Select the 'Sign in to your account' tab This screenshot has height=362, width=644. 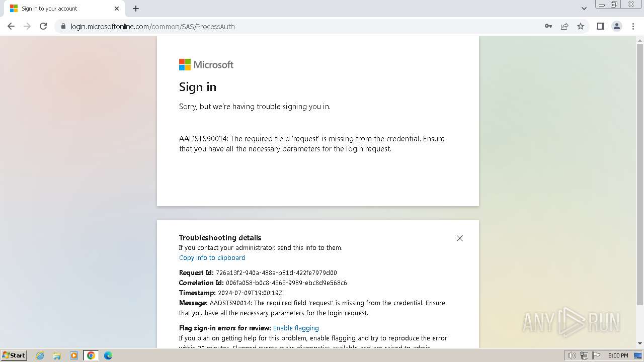pos(63,9)
